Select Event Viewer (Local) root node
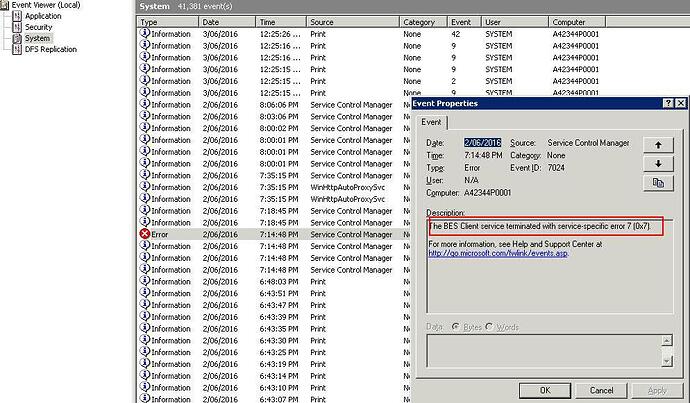Image resolution: width=690 pixels, height=403 pixels. (46, 5)
